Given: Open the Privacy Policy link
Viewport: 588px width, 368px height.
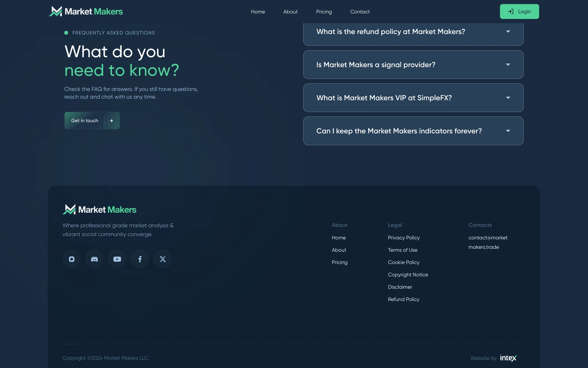Looking at the screenshot, I should coord(404,238).
